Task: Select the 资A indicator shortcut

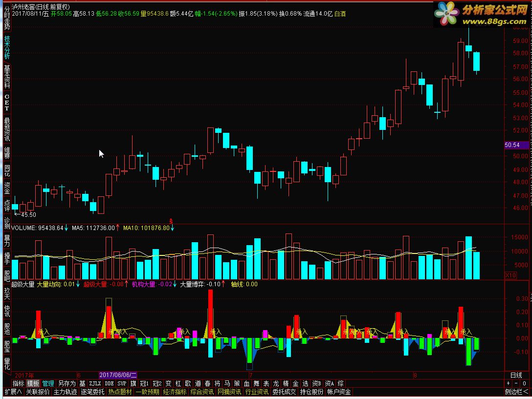Action: pyautogui.click(x=330, y=383)
